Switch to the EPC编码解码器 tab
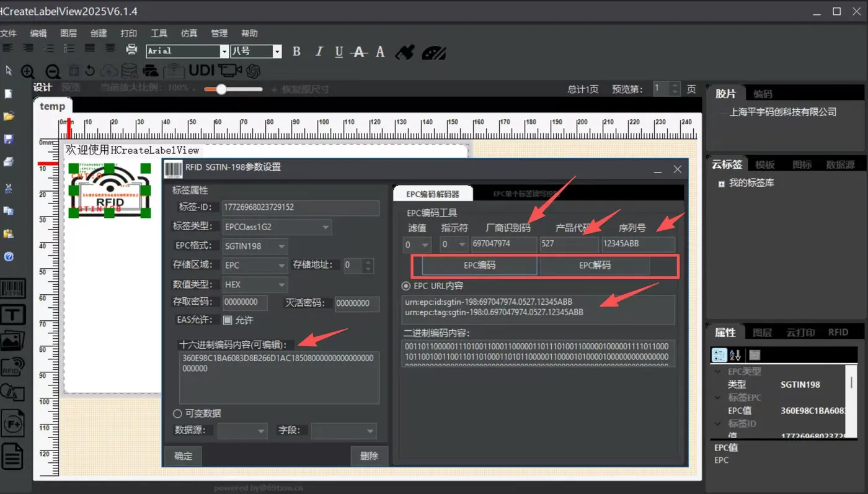 [433, 194]
